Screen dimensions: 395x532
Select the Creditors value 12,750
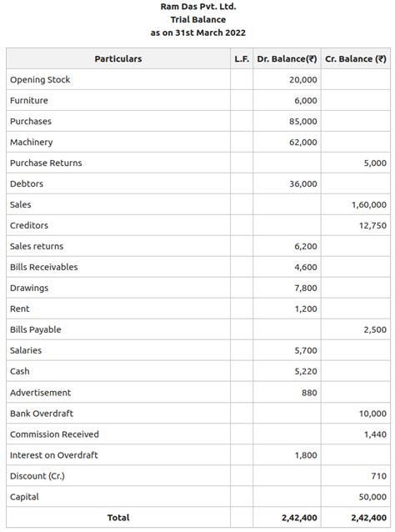click(372, 226)
